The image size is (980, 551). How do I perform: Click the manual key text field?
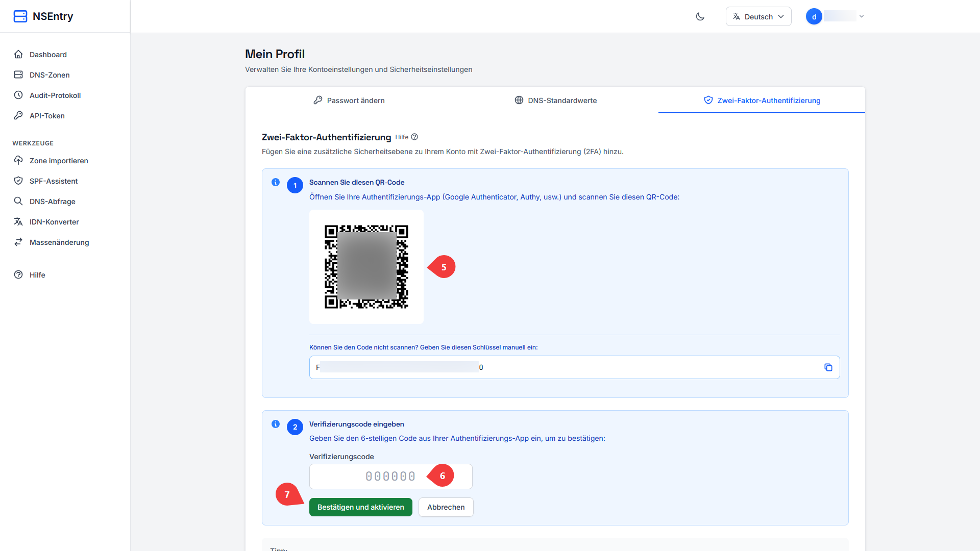click(x=574, y=367)
